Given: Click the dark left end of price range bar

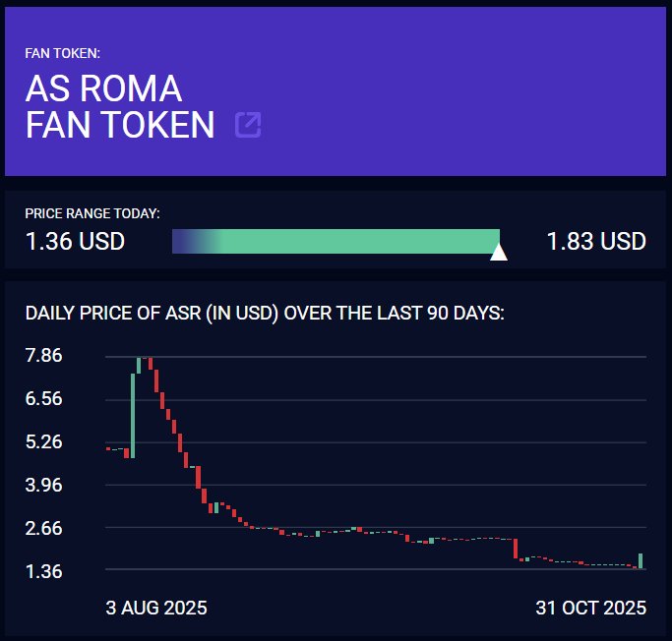Looking at the screenshot, I should pyautogui.click(x=182, y=242).
